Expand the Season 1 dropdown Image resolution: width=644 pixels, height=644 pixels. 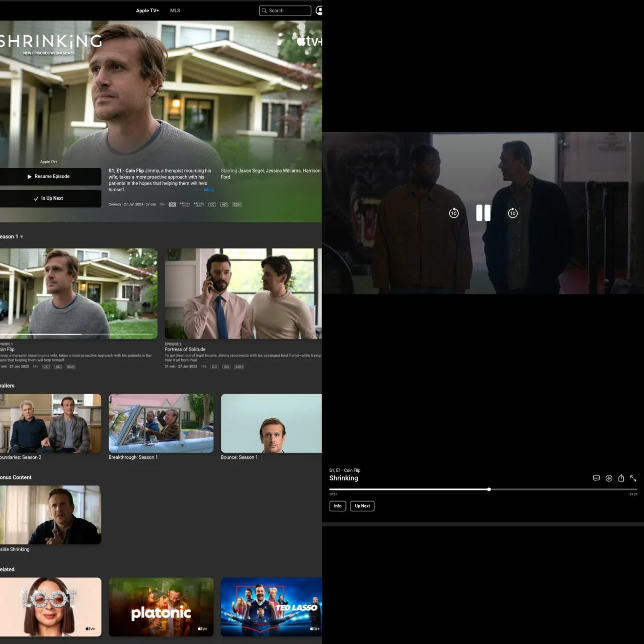pos(11,236)
